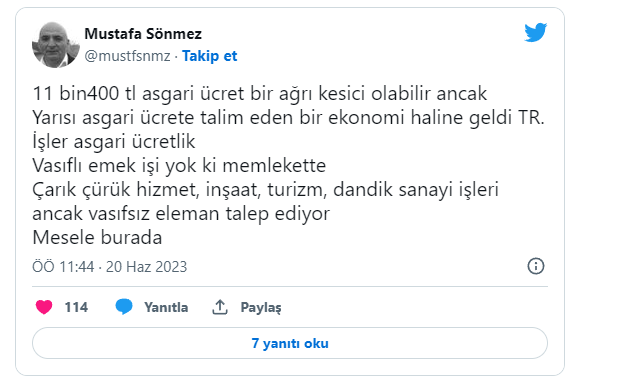
Task: Like the tweet with the pink heart icon
Action: coord(44,307)
